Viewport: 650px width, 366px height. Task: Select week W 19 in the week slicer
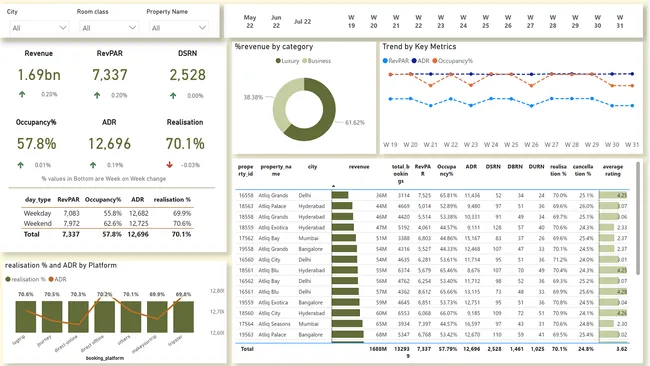[351, 22]
